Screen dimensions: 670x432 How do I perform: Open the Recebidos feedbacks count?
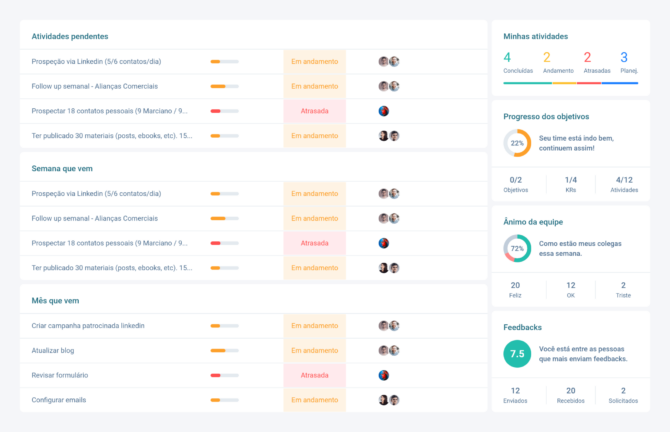click(x=570, y=394)
